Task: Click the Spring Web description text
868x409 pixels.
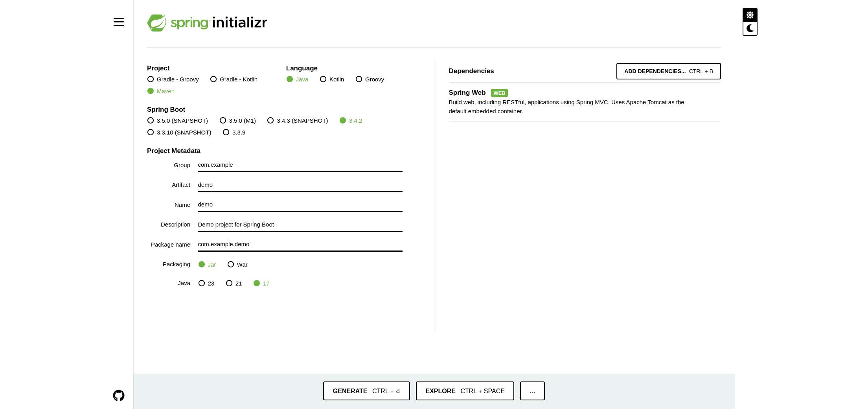Action: point(566,107)
